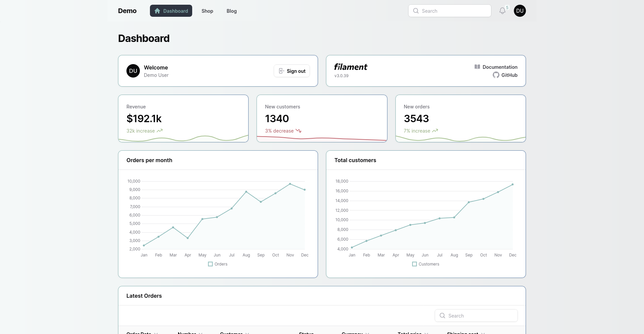Sort by Total price column chevron
This screenshot has width=644, height=334.
(x=426, y=333)
